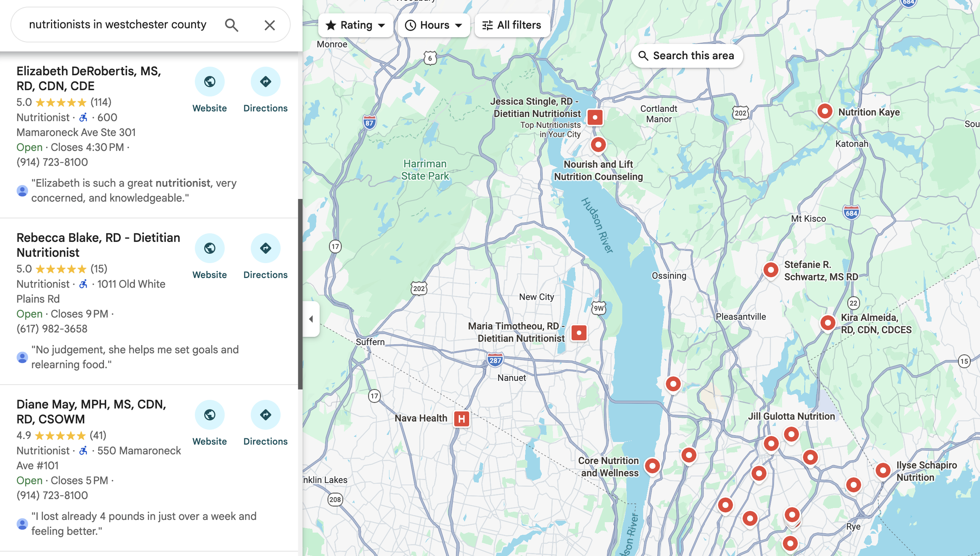Click Elizabeth DeRobertis's 114 reviews rating
The image size is (980, 556).
[x=64, y=102]
